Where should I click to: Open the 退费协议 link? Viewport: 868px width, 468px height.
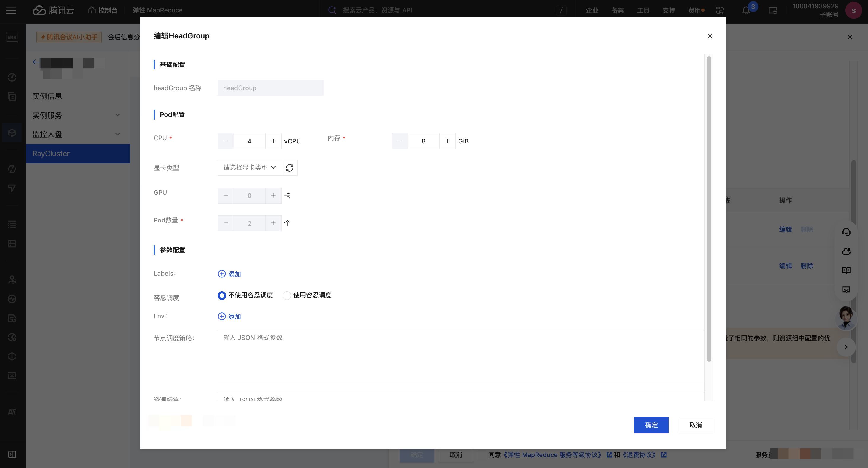[639, 455]
